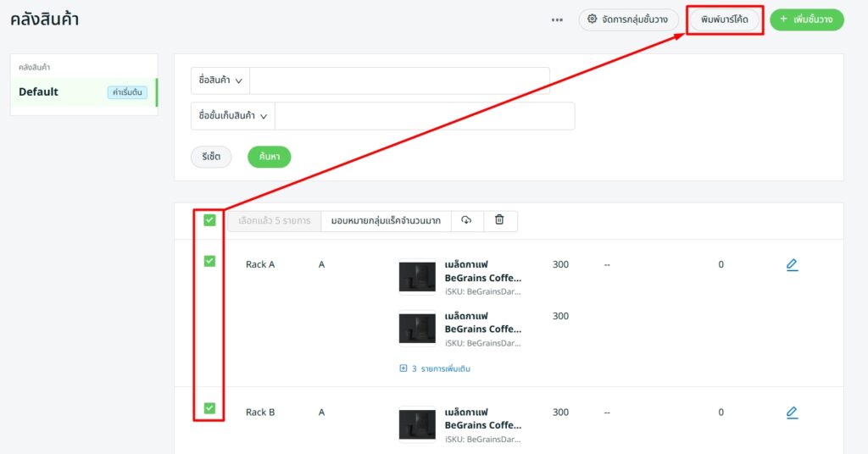Untick the Rack B checkbox
This screenshot has height=454, width=868.
(209, 409)
